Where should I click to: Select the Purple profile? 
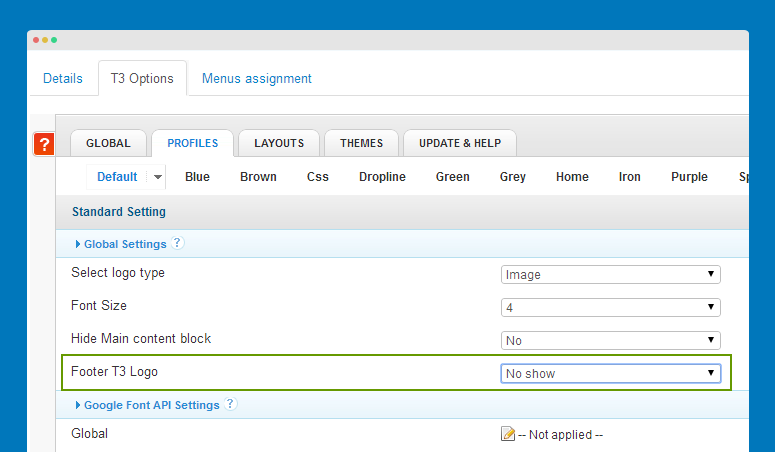pos(689,177)
